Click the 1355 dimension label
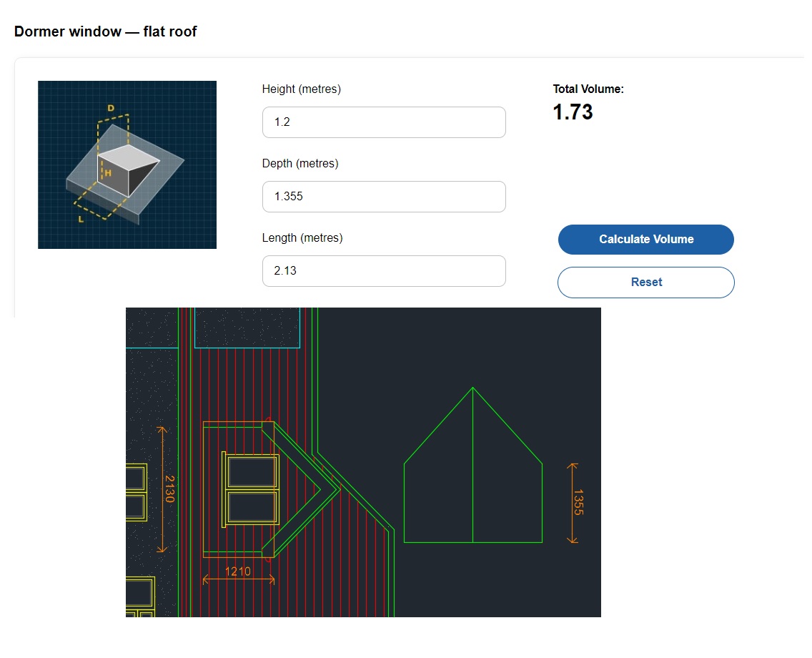The image size is (812, 658). [579, 502]
